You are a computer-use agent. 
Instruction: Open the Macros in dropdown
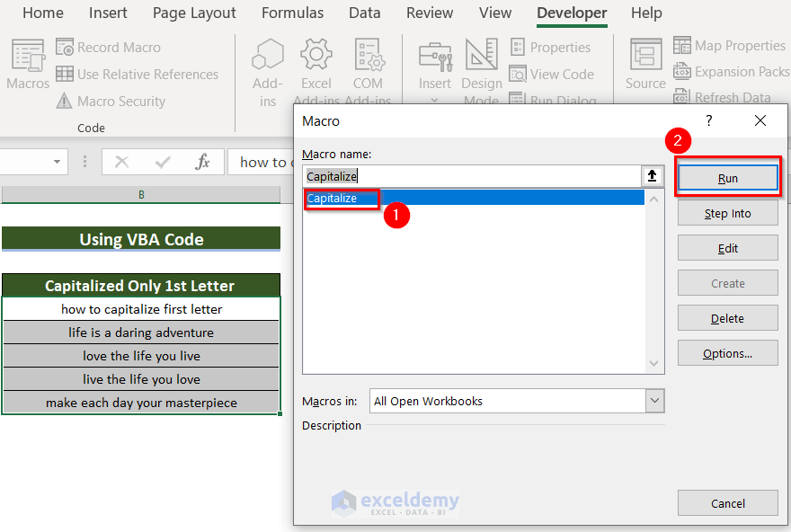click(x=654, y=401)
